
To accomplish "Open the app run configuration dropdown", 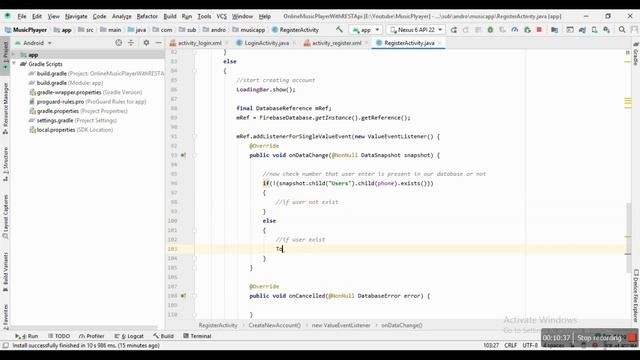I will click(366, 30).
